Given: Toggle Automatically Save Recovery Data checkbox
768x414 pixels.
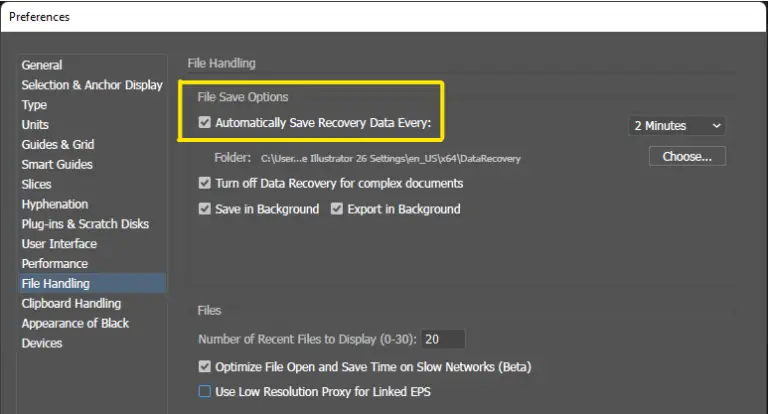Looking at the screenshot, I should click(206, 124).
